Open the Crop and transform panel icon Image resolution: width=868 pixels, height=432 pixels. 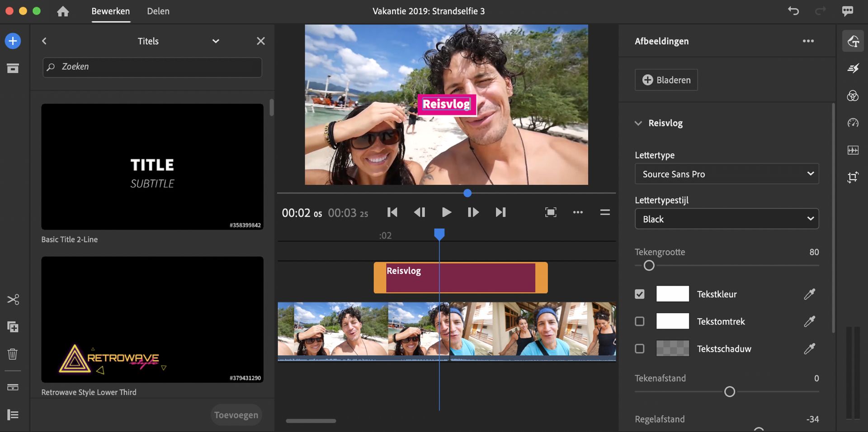click(853, 177)
